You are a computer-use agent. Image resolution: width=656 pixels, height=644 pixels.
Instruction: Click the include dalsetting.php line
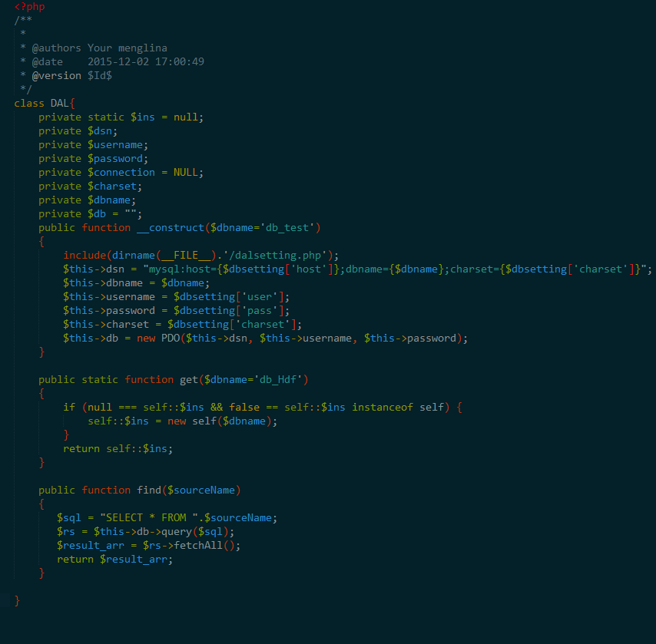point(200,255)
